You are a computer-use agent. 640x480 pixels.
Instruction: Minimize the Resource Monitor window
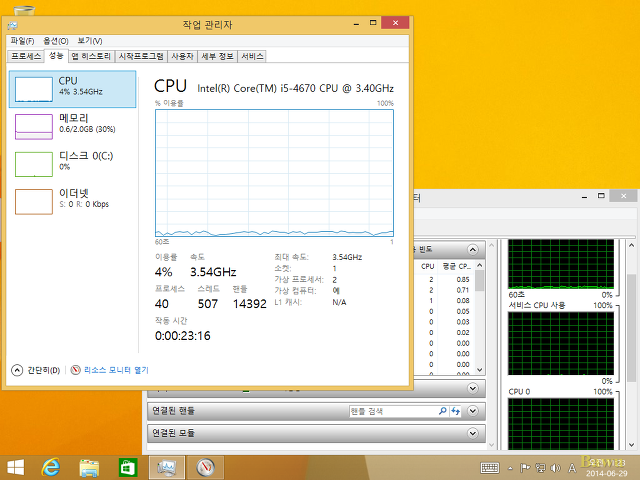pyautogui.click(x=584, y=197)
